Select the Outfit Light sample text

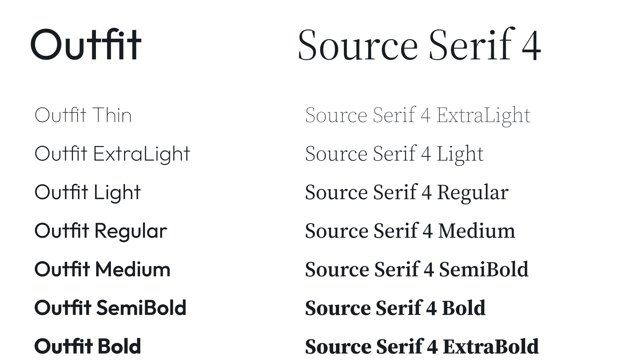click(88, 193)
